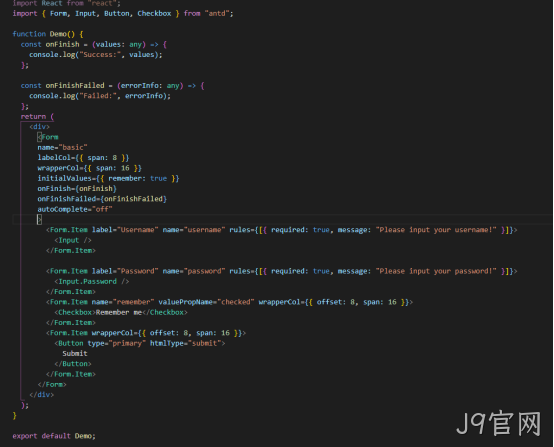The width and height of the screenshot is (554, 447).
Task: Click the 'Please input your username!' message string
Action: pyautogui.click(x=436, y=230)
